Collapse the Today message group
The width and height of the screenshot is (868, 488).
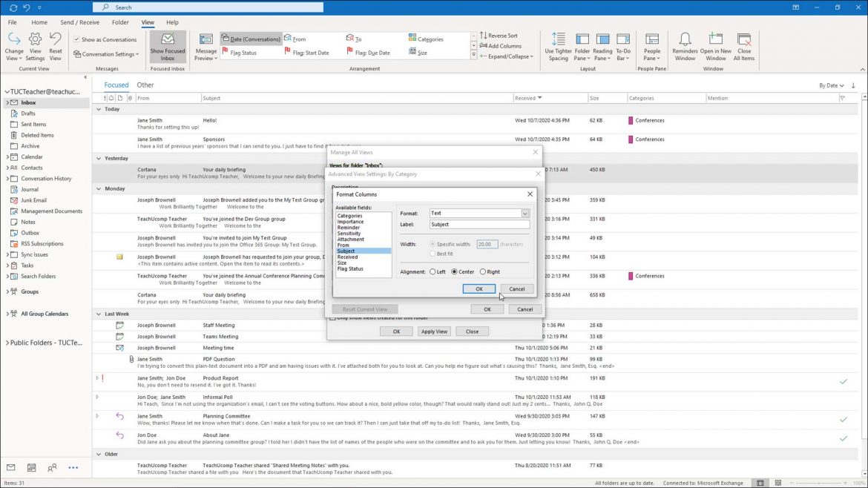coord(98,108)
